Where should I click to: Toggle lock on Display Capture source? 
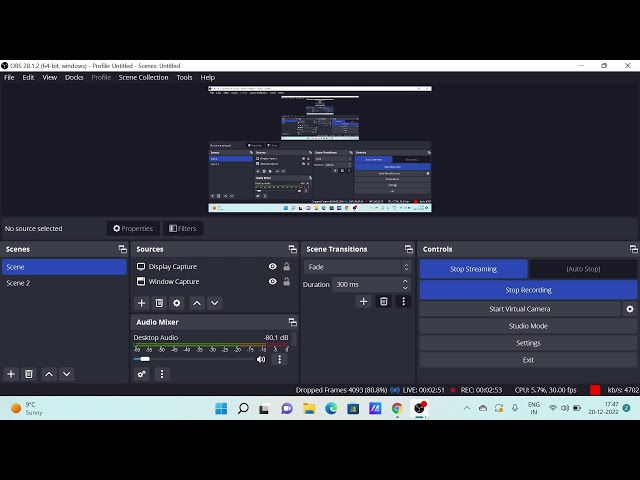click(287, 267)
